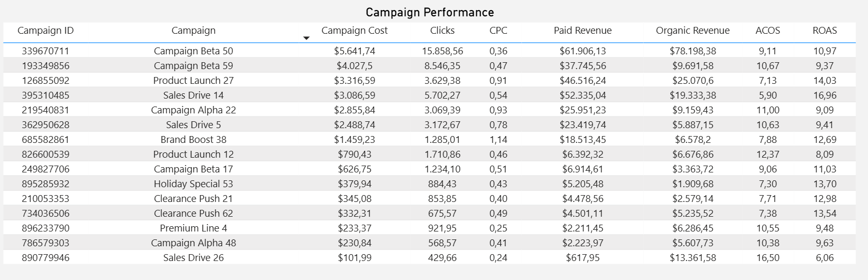Click $13.361,58 organic revenue value

click(693, 258)
